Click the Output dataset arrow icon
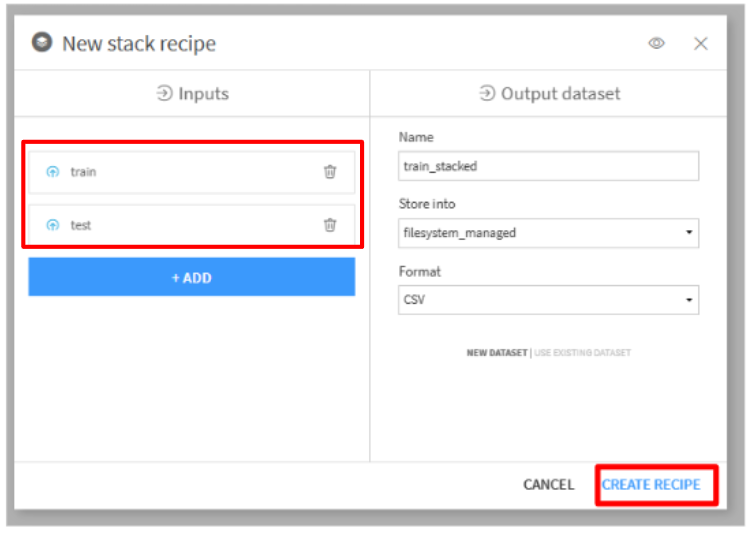Image resolution: width=747 pixels, height=533 pixels. (487, 93)
